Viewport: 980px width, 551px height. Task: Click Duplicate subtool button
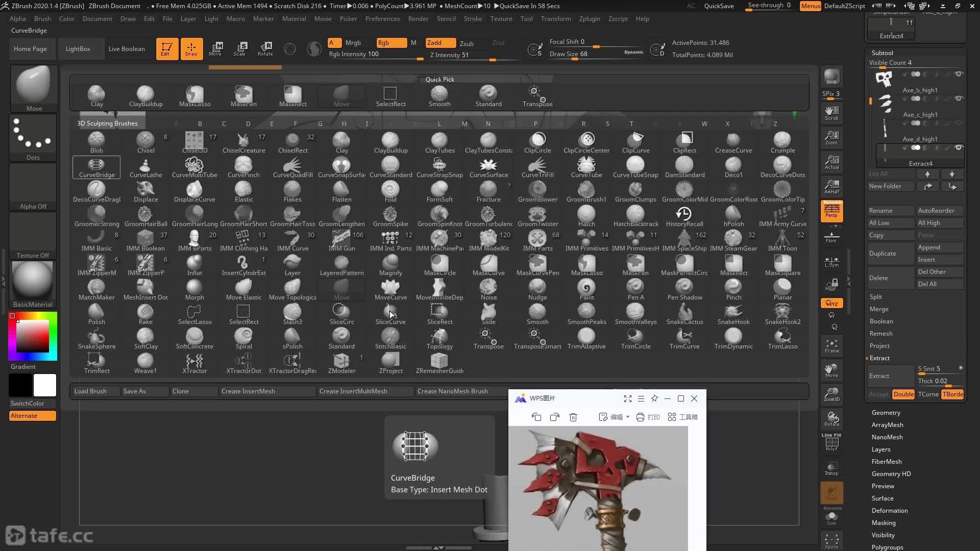click(891, 253)
